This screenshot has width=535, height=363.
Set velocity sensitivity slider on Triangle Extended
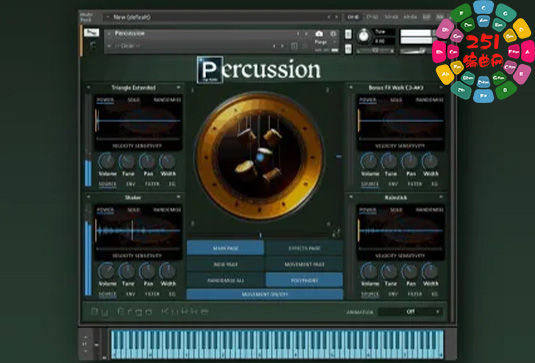tap(138, 139)
